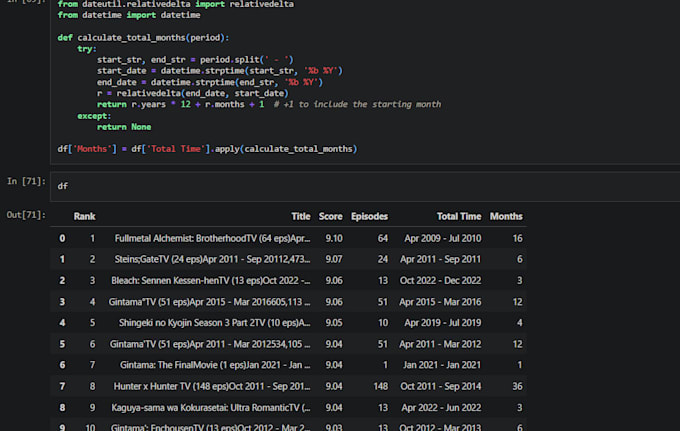This screenshot has height=431, width=680.
Task: Click the 'return None' line in code
Action: pos(124,127)
